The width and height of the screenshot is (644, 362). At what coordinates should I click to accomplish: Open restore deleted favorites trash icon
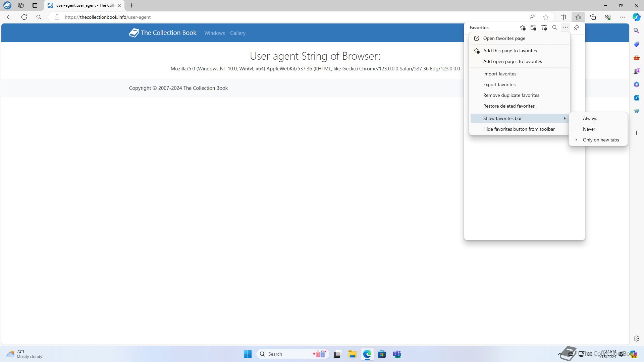[x=544, y=27]
